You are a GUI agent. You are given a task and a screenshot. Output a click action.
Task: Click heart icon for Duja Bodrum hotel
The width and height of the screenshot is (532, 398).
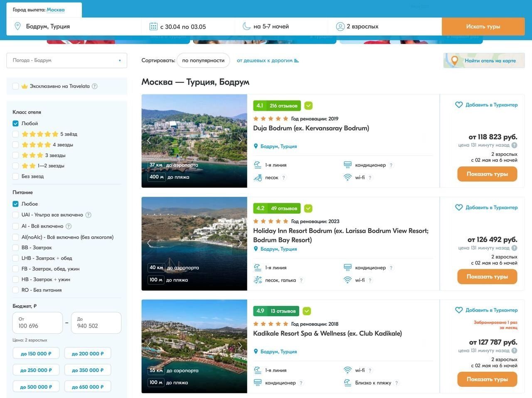point(459,105)
